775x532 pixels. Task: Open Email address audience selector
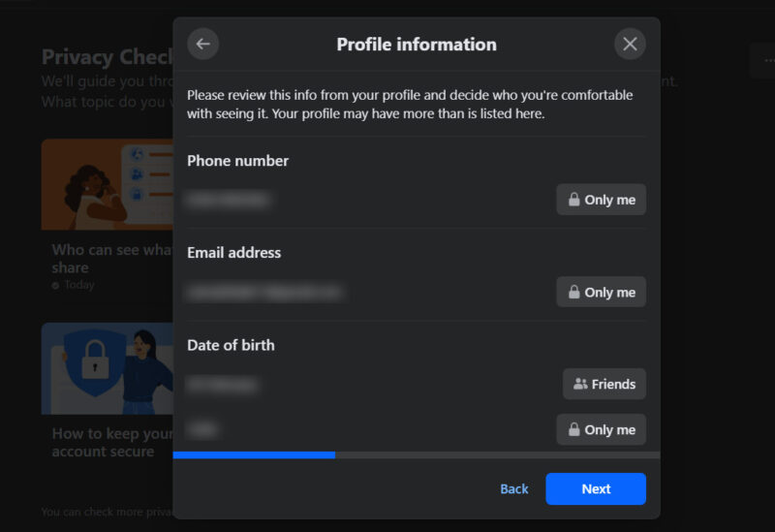(601, 293)
